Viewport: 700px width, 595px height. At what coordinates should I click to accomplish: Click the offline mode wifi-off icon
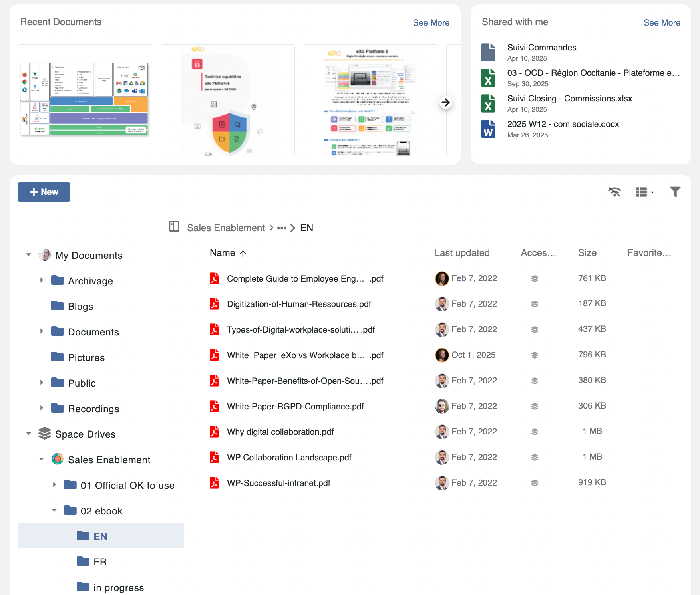[614, 192]
